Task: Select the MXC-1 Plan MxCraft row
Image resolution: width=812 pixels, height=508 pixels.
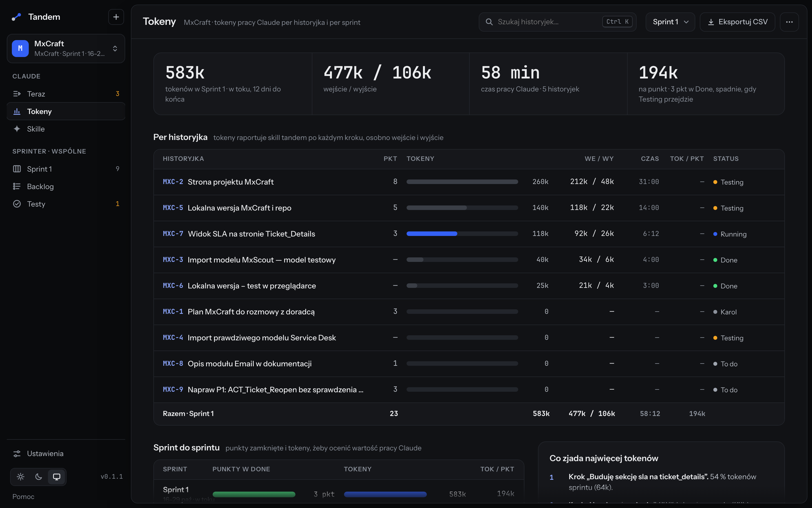Action: coord(469,312)
